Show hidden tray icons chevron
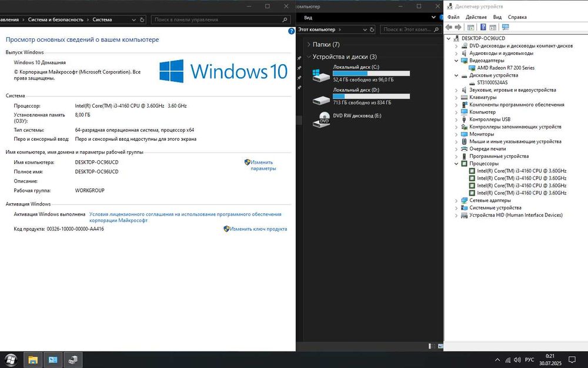The height and width of the screenshot is (368, 588). (x=497, y=360)
